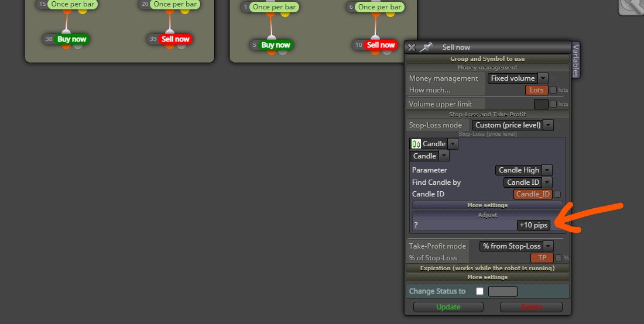Viewport: 644px width, 324px height.
Task: Click the Volume upper limit input field
Action: 541,104
